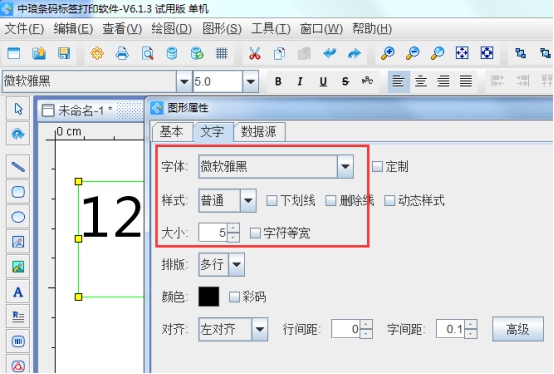Click the 字间距 character spacing field
This screenshot has height=374, width=554.
point(450,329)
